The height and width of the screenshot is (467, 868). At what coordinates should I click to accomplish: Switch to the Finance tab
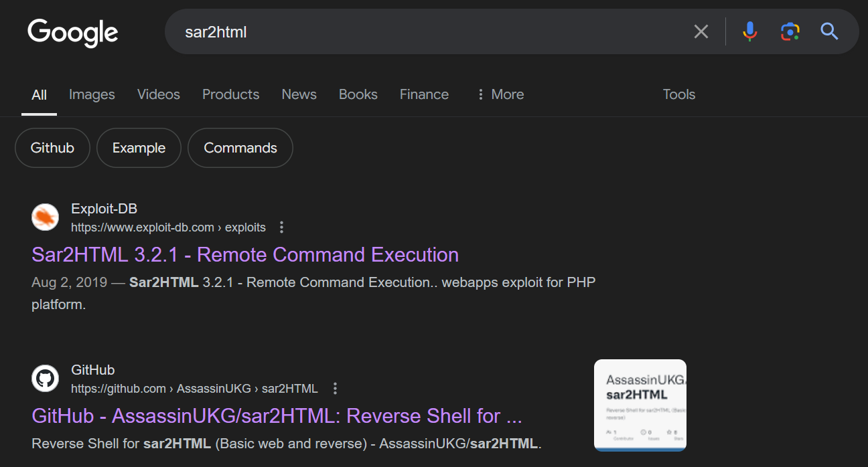(424, 94)
